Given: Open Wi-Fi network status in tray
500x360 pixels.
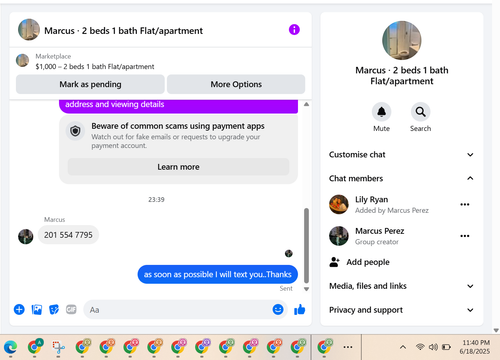Looking at the screenshot, I should tap(420, 347).
